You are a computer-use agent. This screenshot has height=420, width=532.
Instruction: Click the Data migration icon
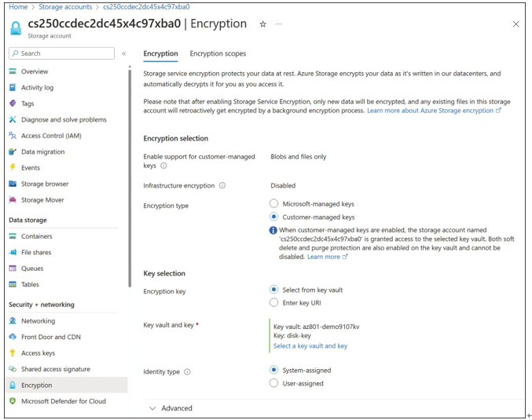[13, 152]
